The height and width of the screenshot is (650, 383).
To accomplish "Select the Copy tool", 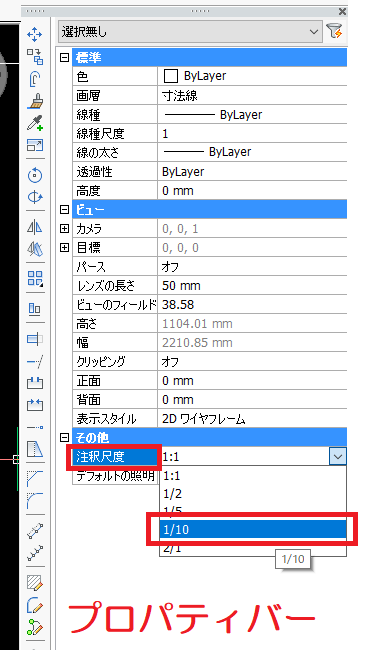I will [35, 57].
